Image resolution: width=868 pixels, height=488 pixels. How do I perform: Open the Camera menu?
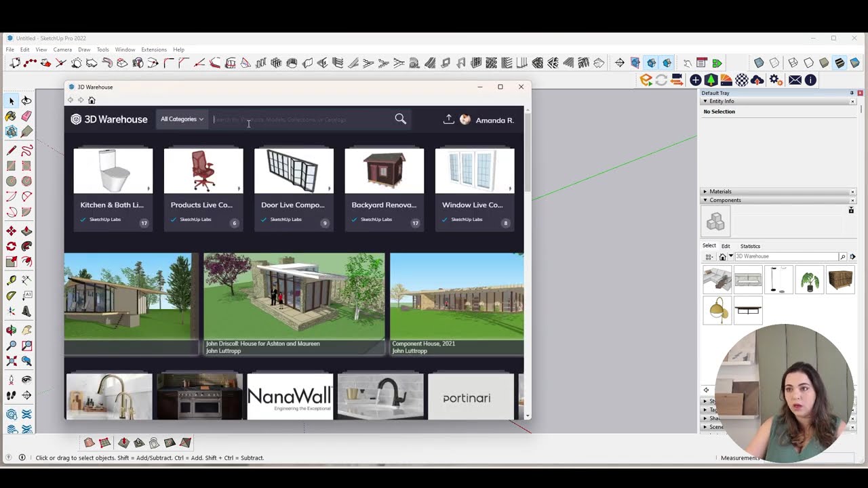coord(62,49)
